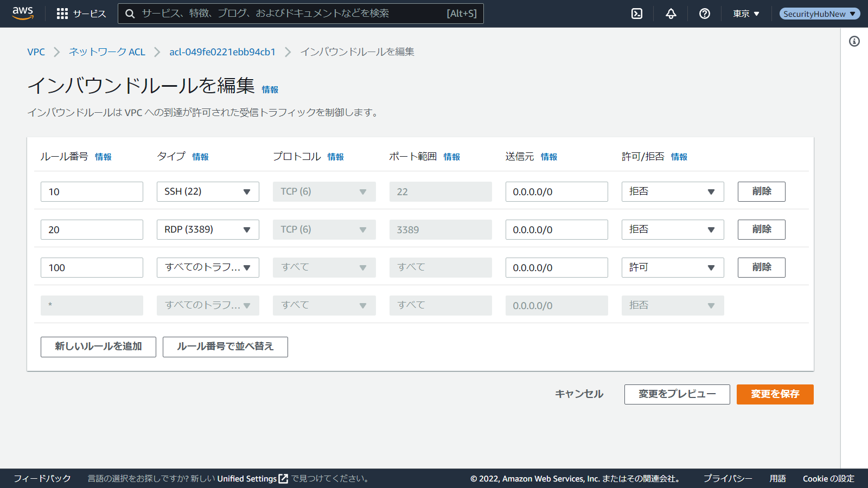Open the services grid menu icon
Viewport: 868px width, 488px height.
tap(62, 14)
